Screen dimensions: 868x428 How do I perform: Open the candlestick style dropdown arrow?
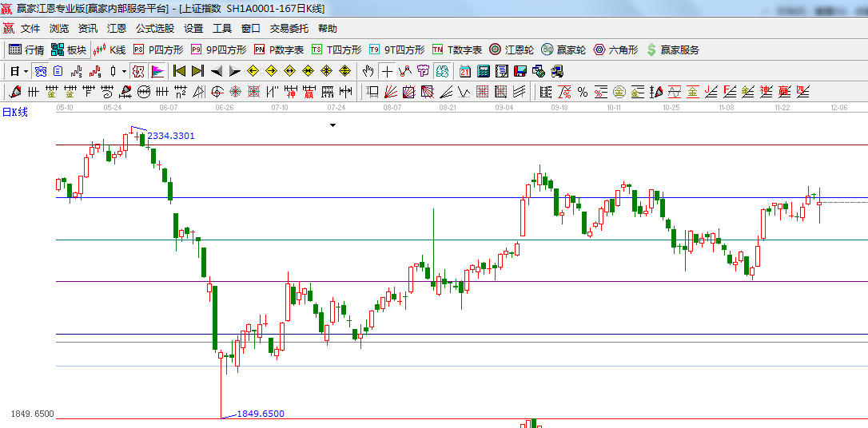click(124, 71)
